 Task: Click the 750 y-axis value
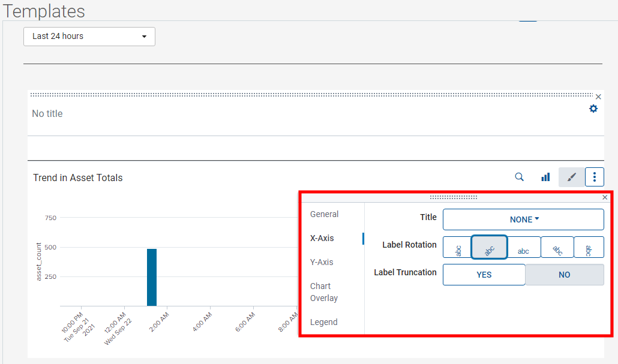tap(50, 218)
